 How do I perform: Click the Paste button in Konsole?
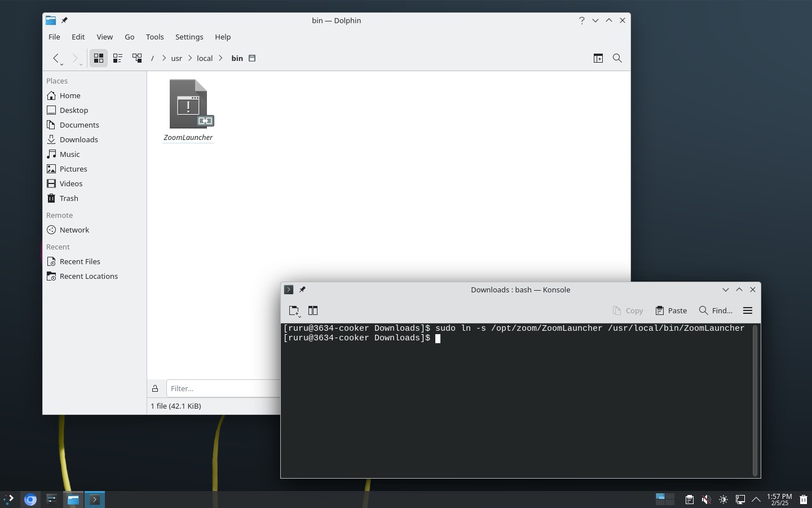[x=671, y=310]
